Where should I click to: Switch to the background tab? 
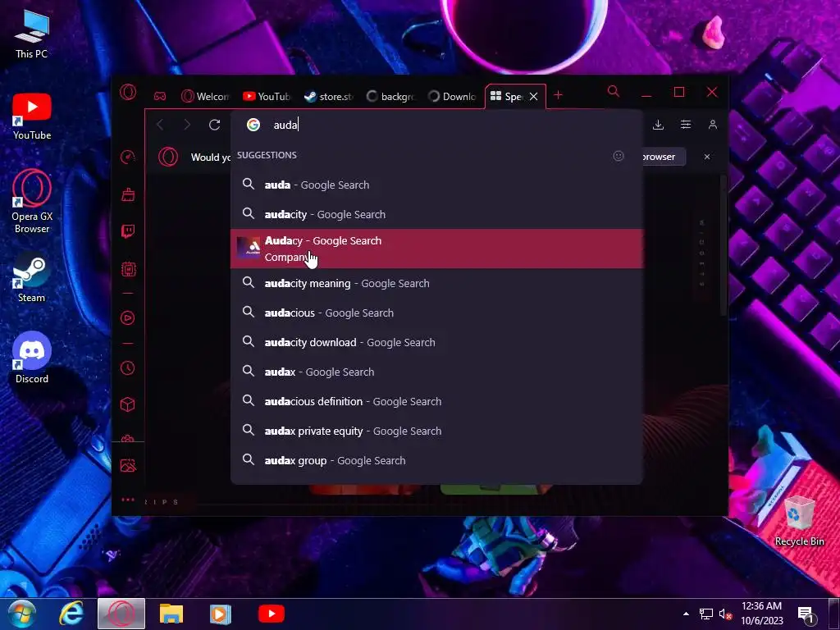[x=390, y=97]
